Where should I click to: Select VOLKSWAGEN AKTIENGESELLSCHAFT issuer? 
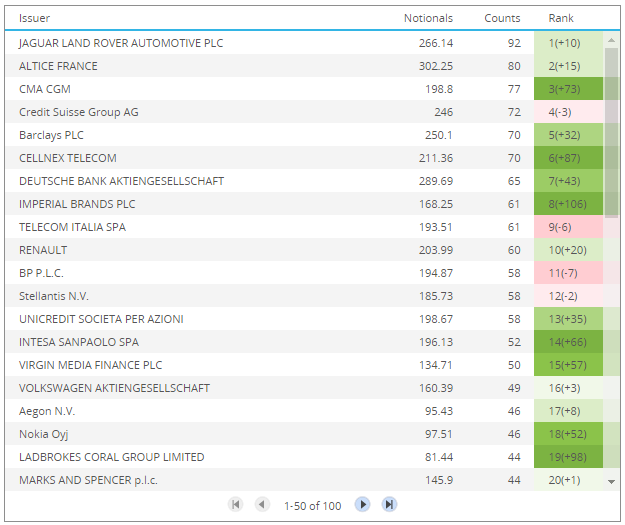pos(114,388)
